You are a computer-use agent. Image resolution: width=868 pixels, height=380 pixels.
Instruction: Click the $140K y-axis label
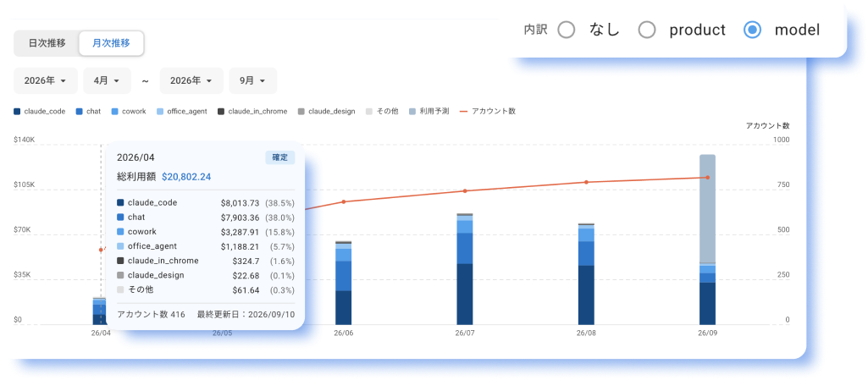click(x=24, y=140)
